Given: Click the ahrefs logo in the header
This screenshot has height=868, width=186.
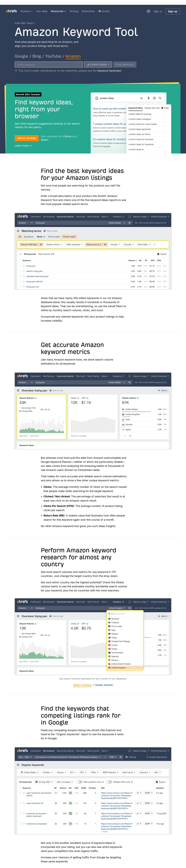Looking at the screenshot, I should pos(11,11).
